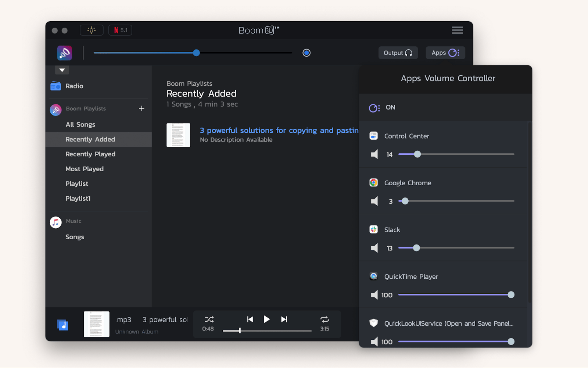Image resolution: width=588 pixels, height=368 pixels.
Task: Mute QuickTime Player speaker icon
Action: pos(374,295)
